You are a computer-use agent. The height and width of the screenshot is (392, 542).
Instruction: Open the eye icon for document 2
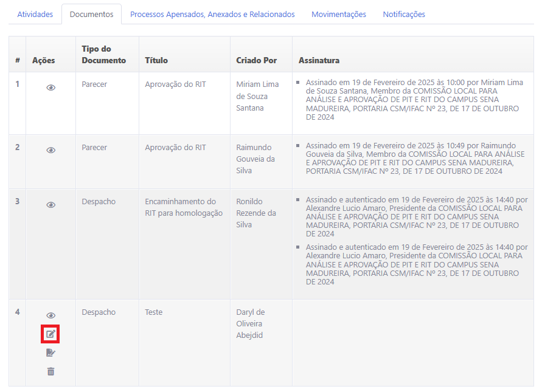51,150
